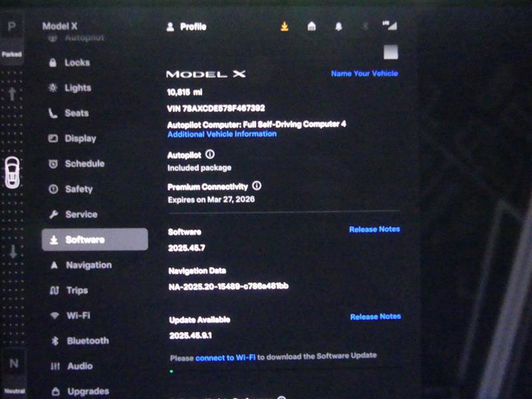Viewport: 532px width, 399px height.
Task: Show Autopilot info via circled i icon
Action: (210, 154)
